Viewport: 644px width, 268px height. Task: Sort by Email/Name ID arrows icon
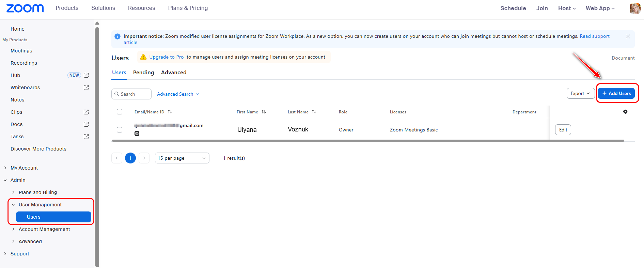coord(170,112)
